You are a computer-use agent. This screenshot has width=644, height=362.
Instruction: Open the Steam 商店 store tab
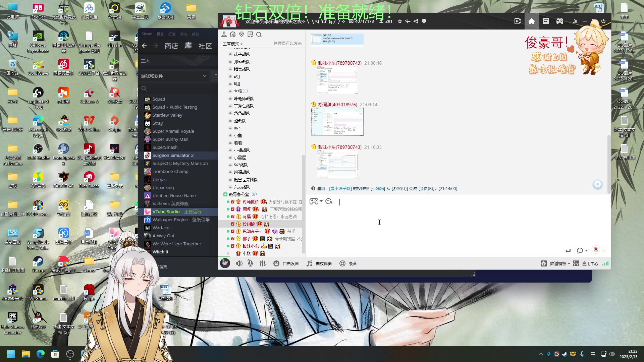[x=171, y=46]
